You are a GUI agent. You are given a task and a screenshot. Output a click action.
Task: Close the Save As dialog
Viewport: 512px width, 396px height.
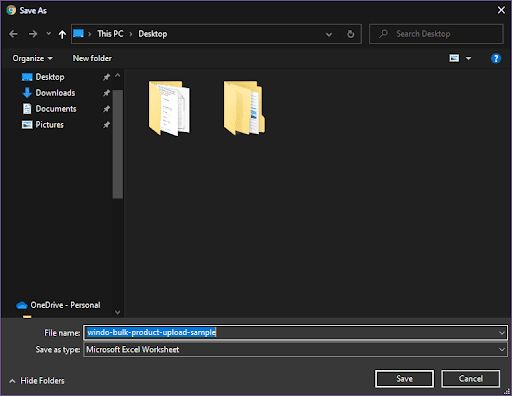point(501,10)
